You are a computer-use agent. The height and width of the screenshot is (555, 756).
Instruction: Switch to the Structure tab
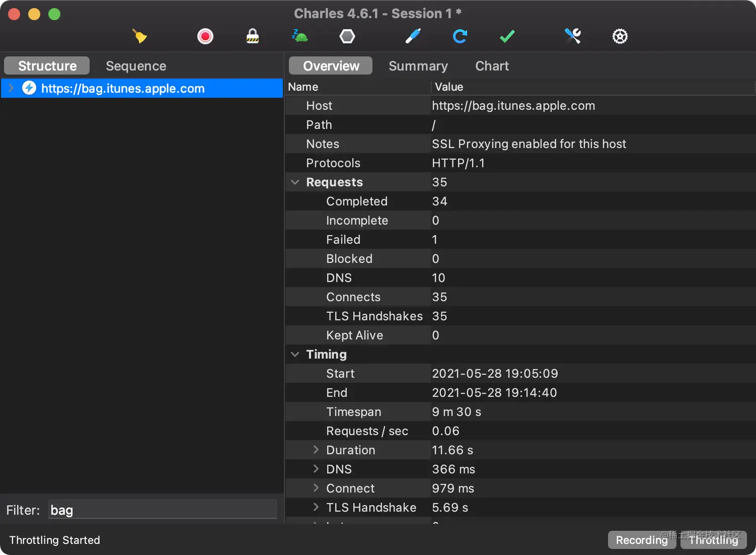(47, 66)
